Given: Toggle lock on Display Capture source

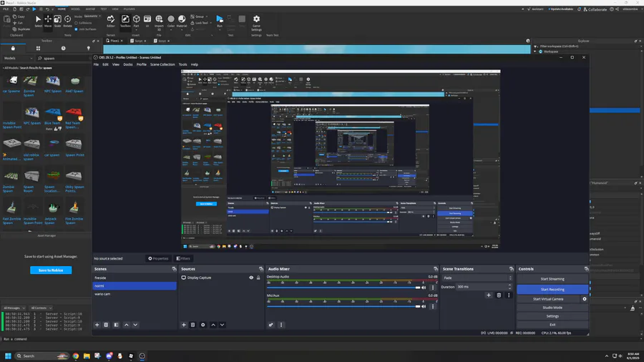Looking at the screenshot, I should coord(258,278).
